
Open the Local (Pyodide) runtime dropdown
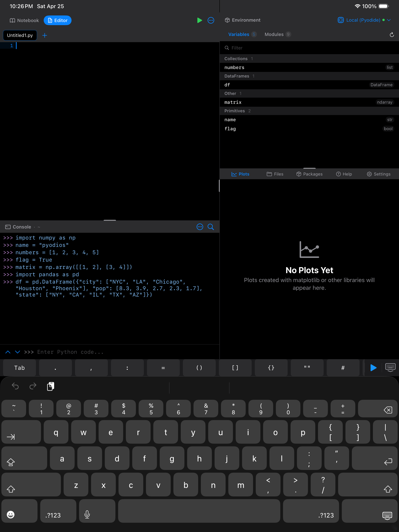(364, 20)
